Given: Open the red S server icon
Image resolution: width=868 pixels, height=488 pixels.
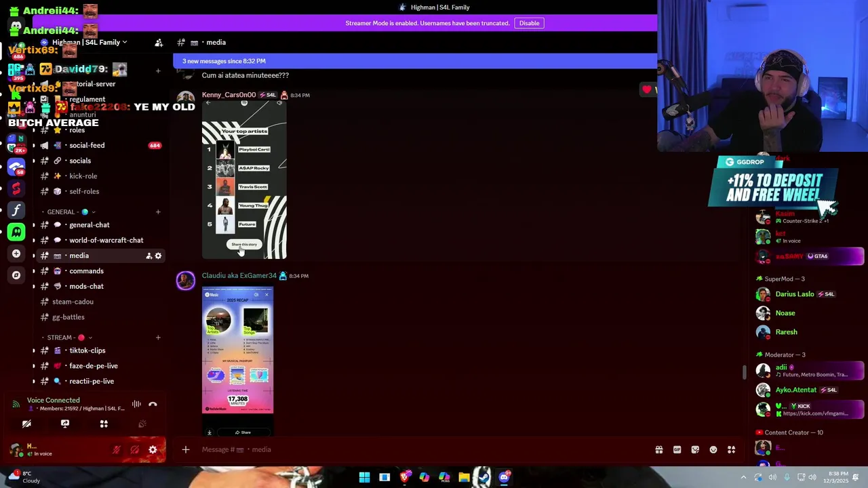Looking at the screenshot, I should pos(16,188).
